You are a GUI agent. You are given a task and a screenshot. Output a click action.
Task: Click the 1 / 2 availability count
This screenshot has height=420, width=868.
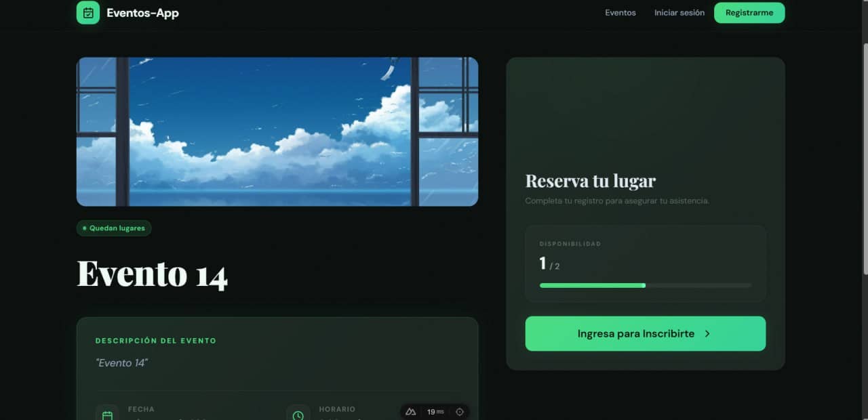tap(550, 264)
